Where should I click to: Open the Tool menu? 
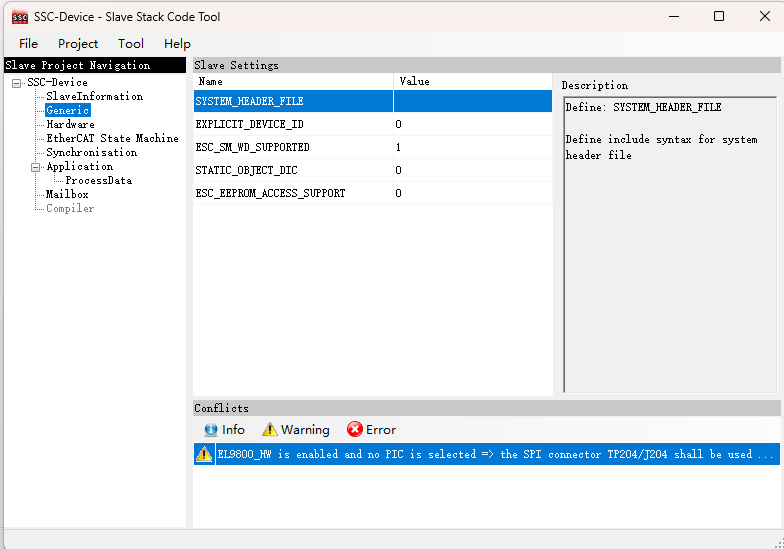(x=130, y=44)
